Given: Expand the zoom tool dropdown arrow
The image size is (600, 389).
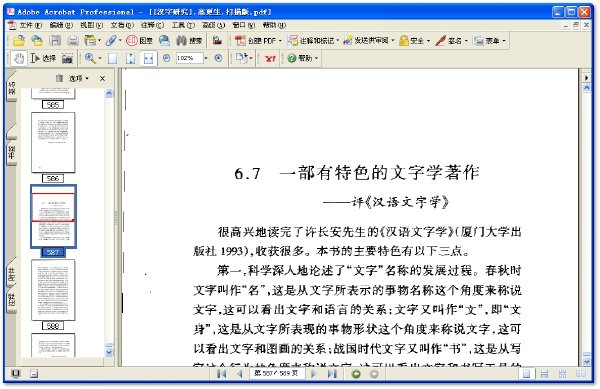Looking at the screenshot, I should pyautogui.click(x=100, y=59).
